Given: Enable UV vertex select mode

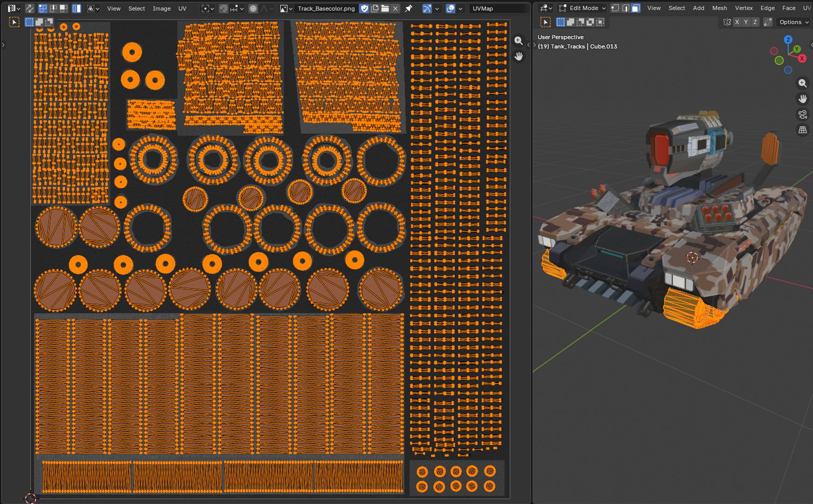Looking at the screenshot, I should 42,8.
